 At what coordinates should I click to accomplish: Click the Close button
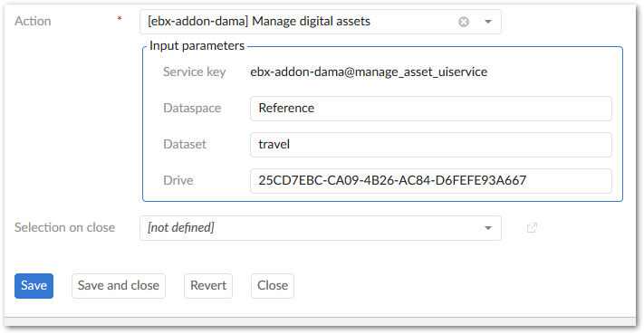pos(273,286)
